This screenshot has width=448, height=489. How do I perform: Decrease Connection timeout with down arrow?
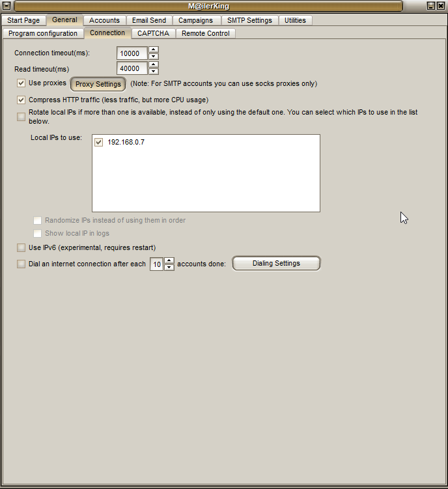pos(154,57)
